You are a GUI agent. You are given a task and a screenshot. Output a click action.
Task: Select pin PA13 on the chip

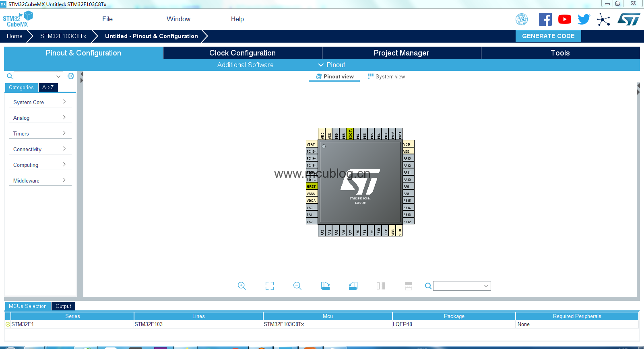409,158
